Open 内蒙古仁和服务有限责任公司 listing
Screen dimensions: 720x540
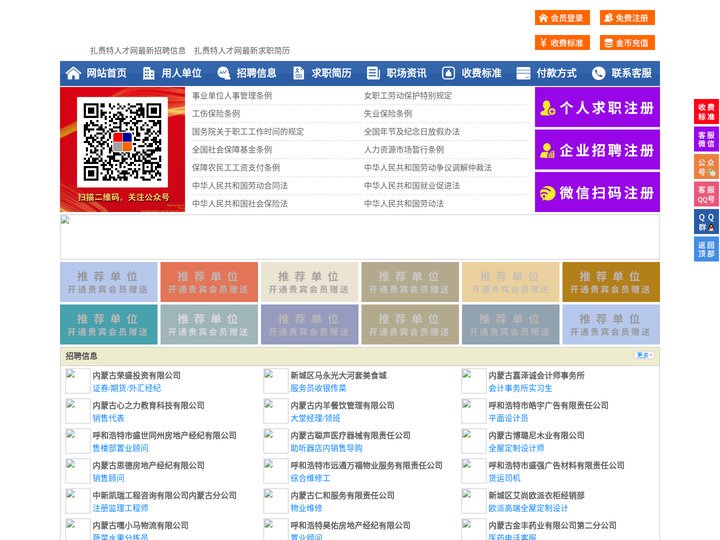[x=343, y=495]
